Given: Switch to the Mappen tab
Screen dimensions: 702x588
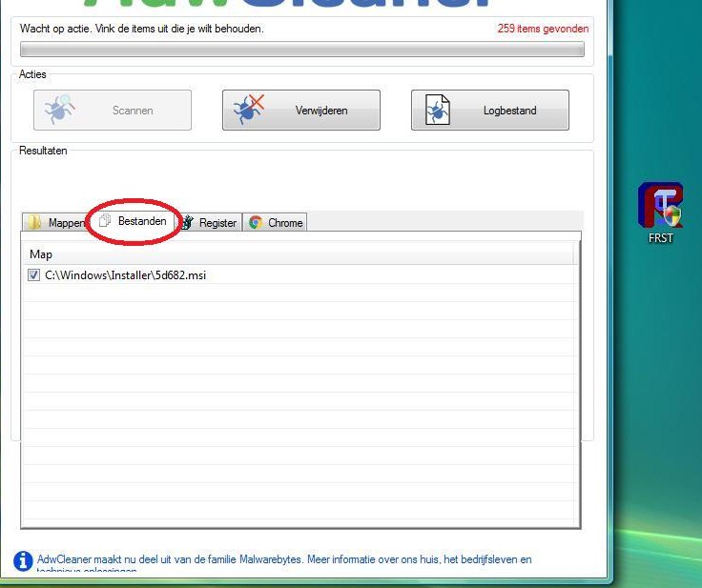Looking at the screenshot, I should (55, 222).
